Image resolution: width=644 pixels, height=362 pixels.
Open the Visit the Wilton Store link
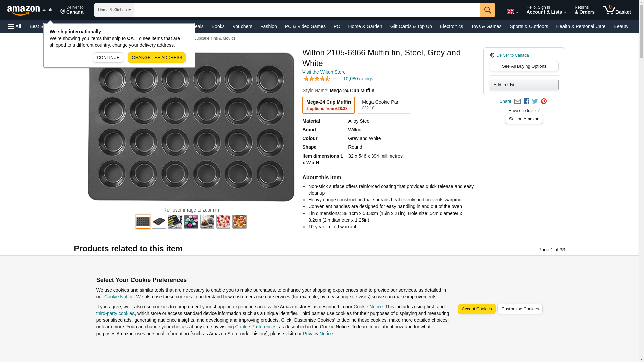click(324, 72)
